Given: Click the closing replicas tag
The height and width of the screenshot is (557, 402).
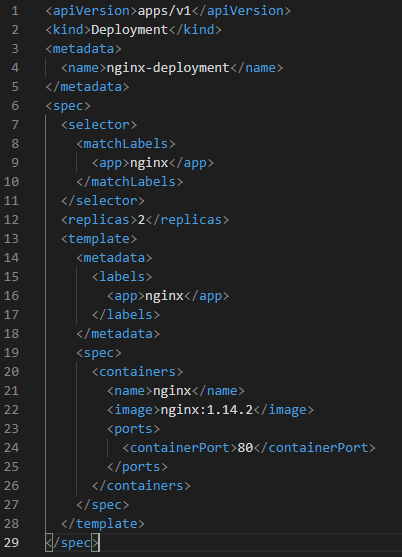Looking at the screenshot, I should (x=187, y=220).
